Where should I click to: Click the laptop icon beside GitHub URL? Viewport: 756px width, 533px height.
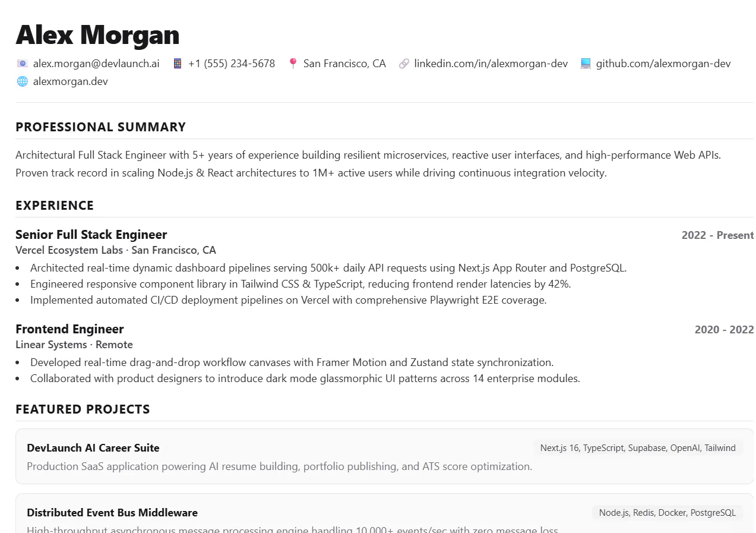(x=586, y=64)
